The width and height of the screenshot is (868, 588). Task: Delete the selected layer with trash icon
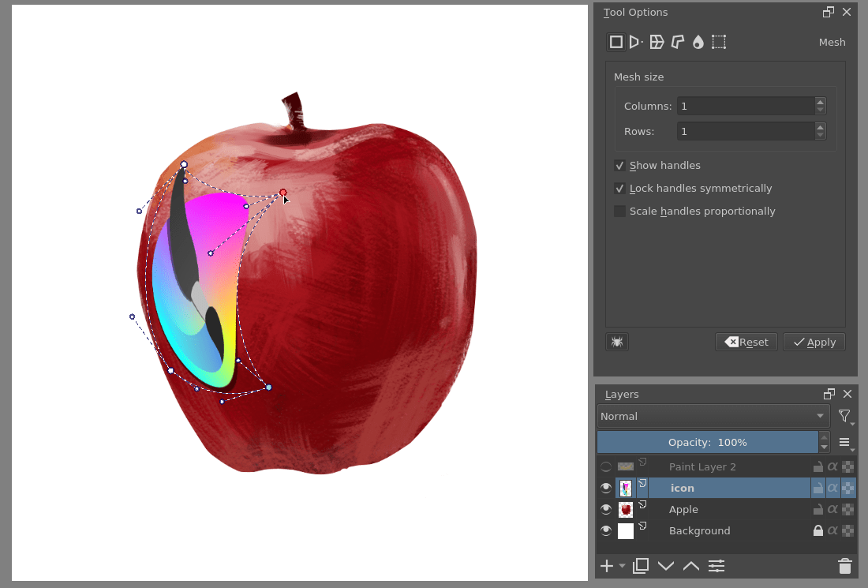(x=844, y=566)
